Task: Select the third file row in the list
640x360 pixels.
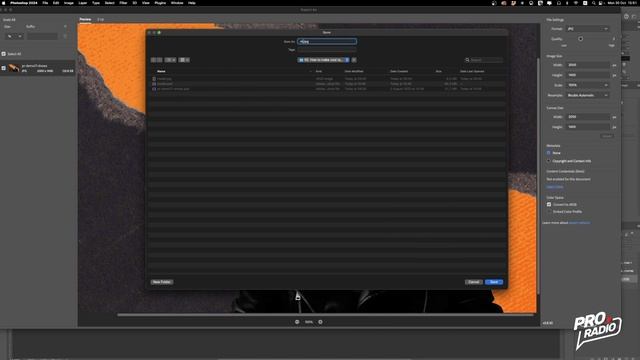Action: pos(327,89)
